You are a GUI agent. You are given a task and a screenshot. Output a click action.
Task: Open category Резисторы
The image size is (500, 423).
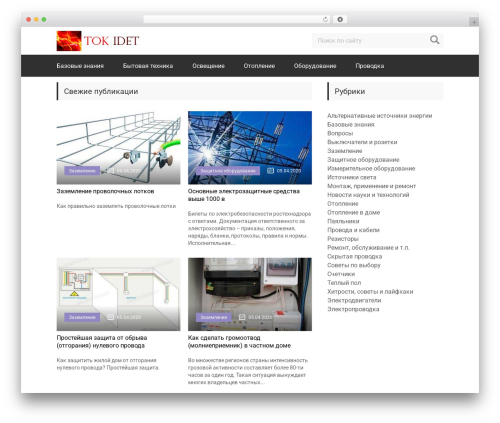(343, 239)
